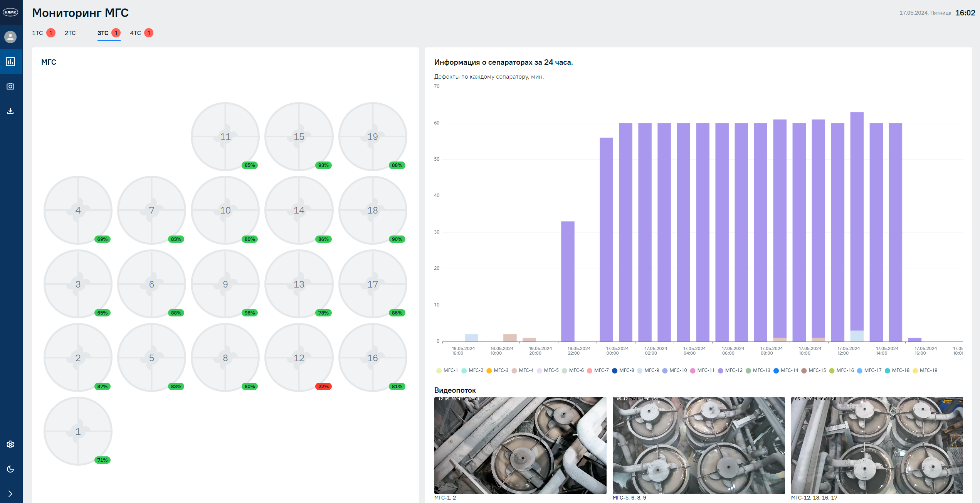Click the NLMK logo icon
Image resolution: width=980 pixels, height=503 pixels.
pyautogui.click(x=10, y=12)
